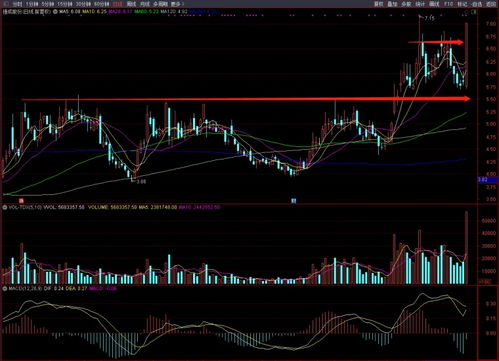
Task: Open the 多周期 view option
Action: (x=161, y=4)
